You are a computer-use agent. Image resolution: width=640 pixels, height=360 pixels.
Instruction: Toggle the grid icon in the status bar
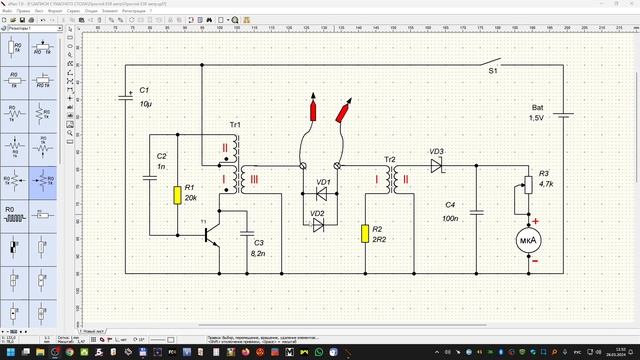pos(93,340)
